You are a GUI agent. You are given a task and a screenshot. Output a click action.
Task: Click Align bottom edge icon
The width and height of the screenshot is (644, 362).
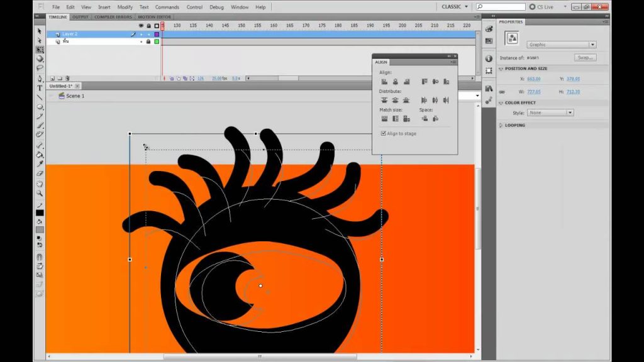(x=447, y=82)
